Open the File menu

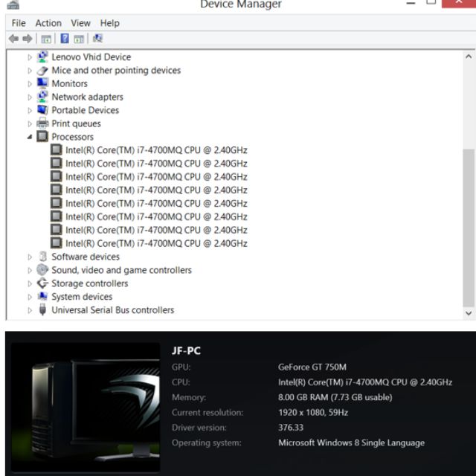coord(19,23)
